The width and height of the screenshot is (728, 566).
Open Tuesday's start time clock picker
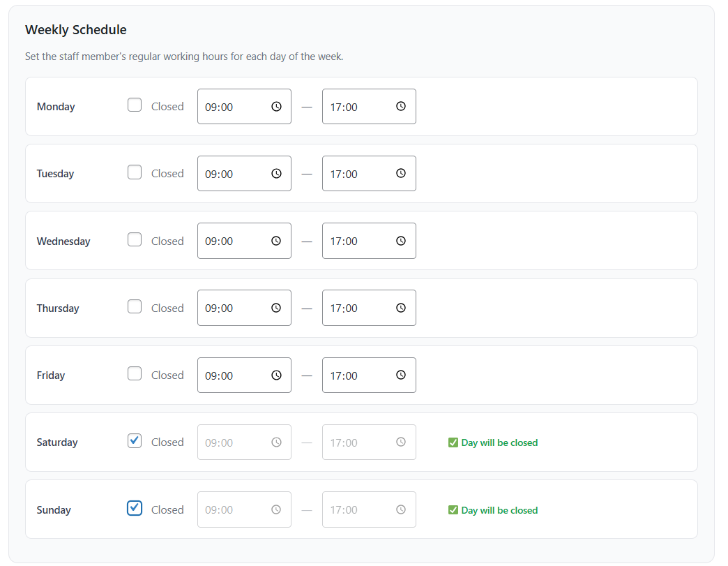coord(275,173)
